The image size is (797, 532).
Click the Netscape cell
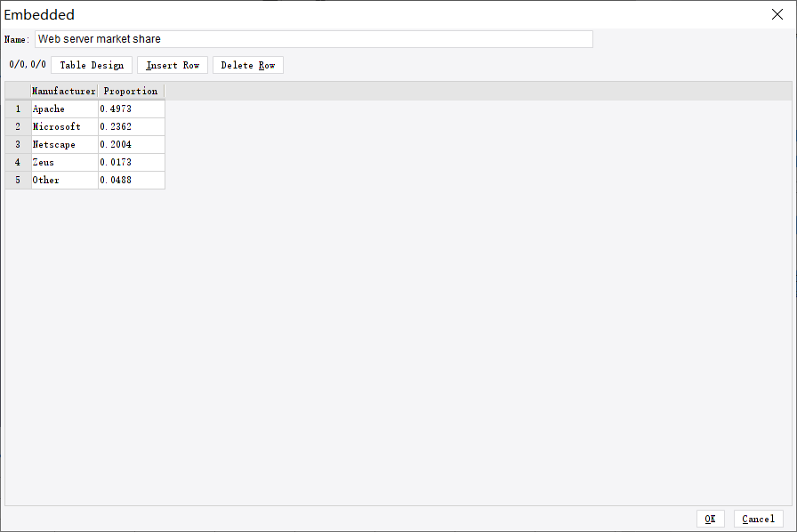point(65,144)
